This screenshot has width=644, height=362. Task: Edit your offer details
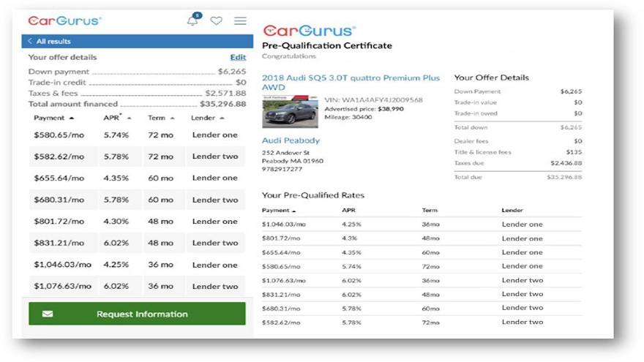[238, 57]
